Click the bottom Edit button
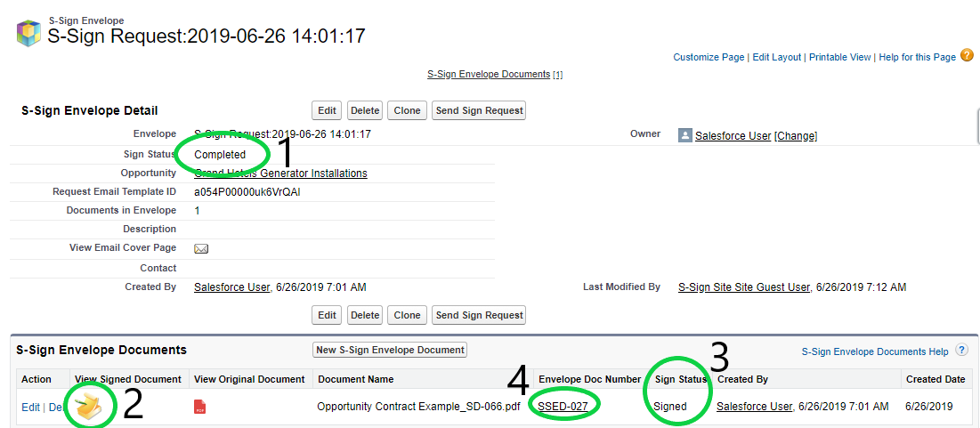The height and width of the screenshot is (428, 980). (x=327, y=315)
